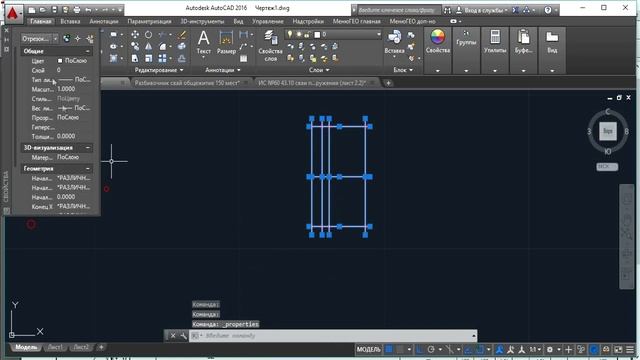Click the ViewCube top face
Image resolution: width=640 pixels, height=360 pixels.
click(607, 131)
